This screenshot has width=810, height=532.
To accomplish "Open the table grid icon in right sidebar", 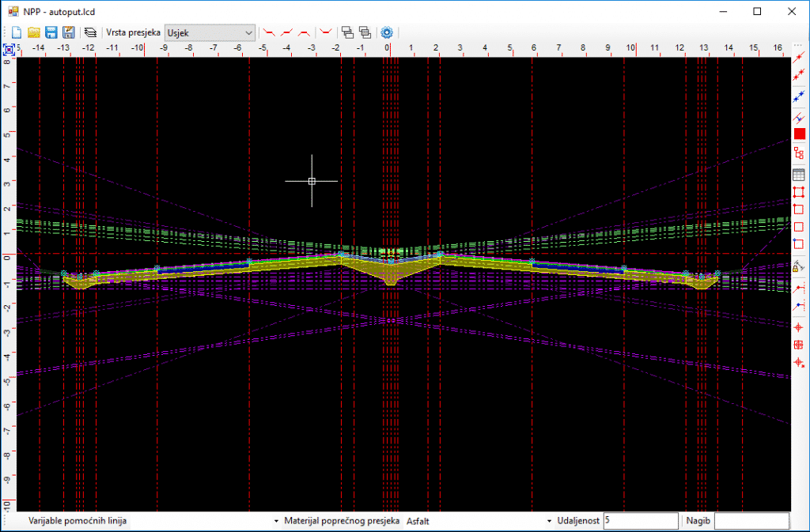I will [x=799, y=175].
